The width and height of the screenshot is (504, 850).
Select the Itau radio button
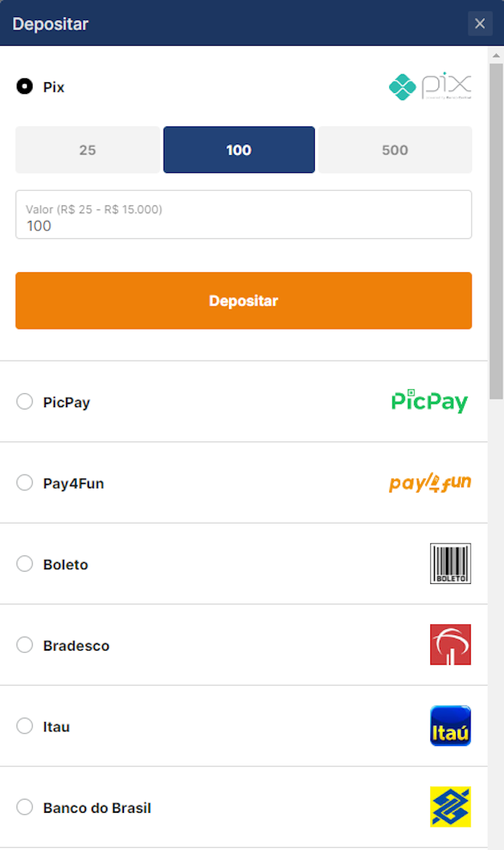tap(24, 726)
